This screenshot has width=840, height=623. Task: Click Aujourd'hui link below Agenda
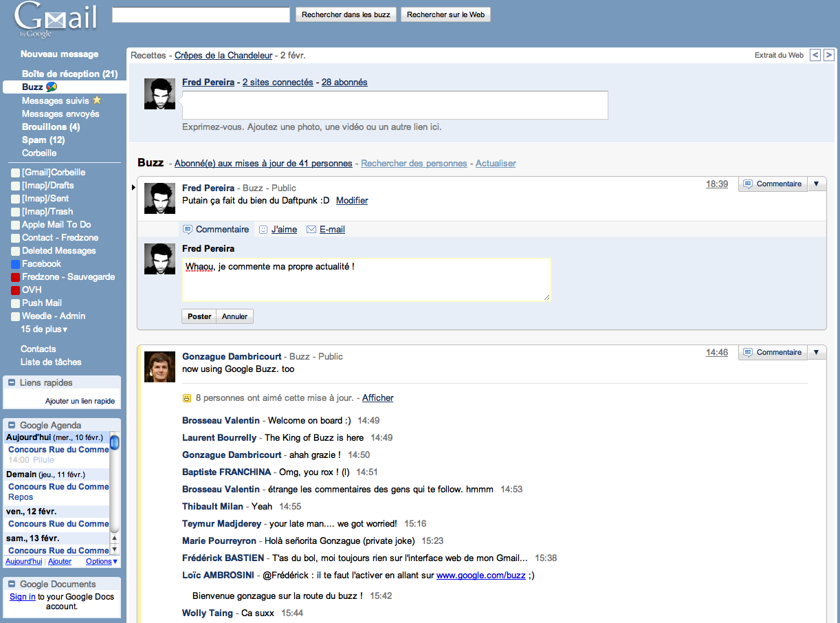pyautogui.click(x=24, y=562)
